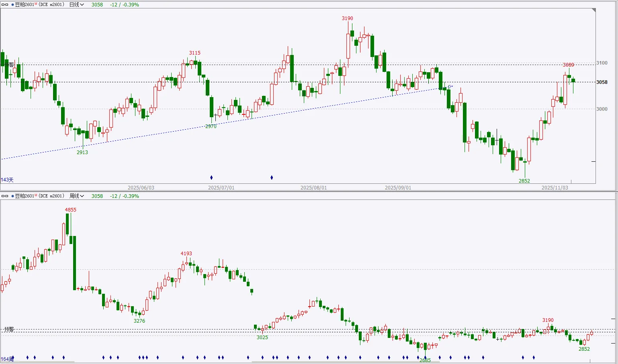Click the red M badge in the 周线 header
This screenshot has width=618, height=364.
[x=37, y=195]
